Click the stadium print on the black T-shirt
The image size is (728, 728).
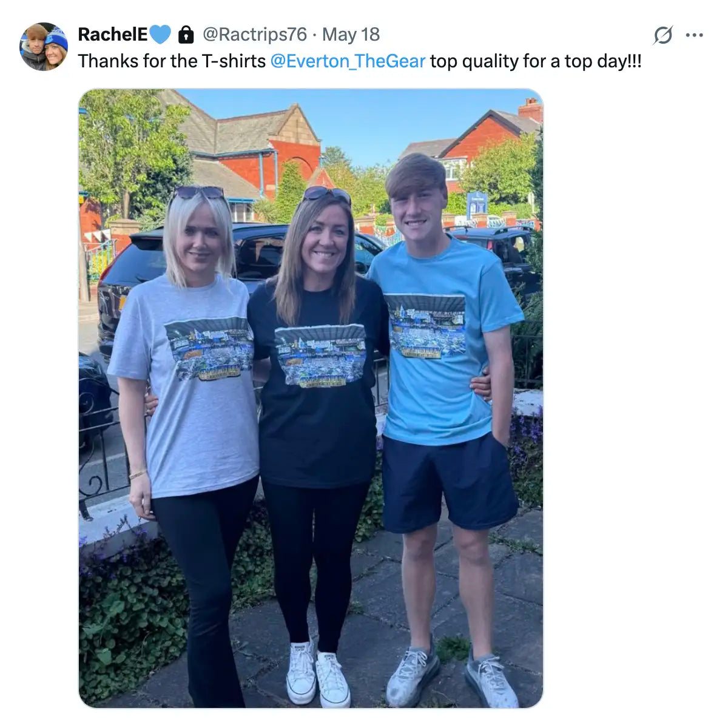320,357
